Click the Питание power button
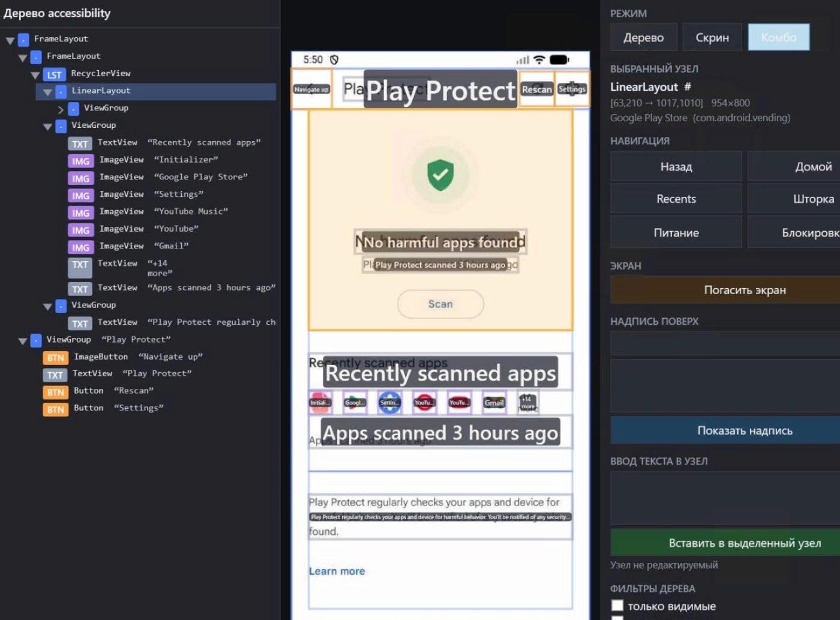The height and width of the screenshot is (620, 840). [676, 232]
